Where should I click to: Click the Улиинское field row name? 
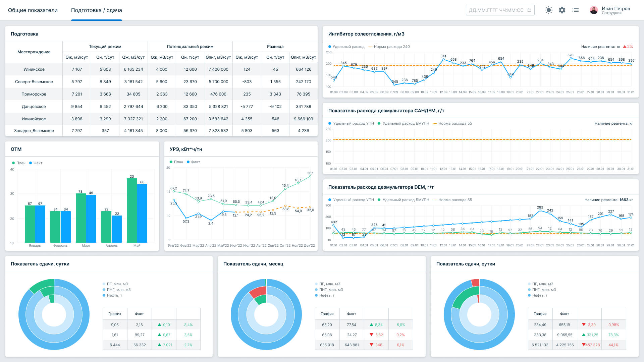(34, 69)
